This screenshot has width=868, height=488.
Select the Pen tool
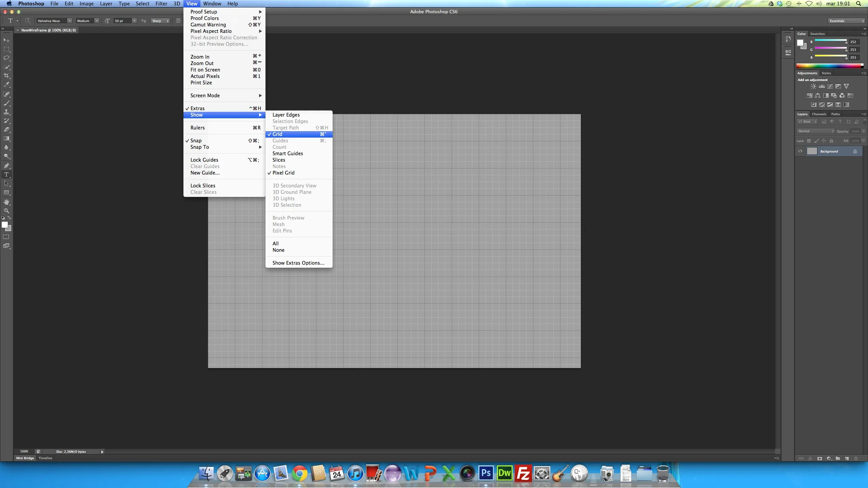pos(6,166)
